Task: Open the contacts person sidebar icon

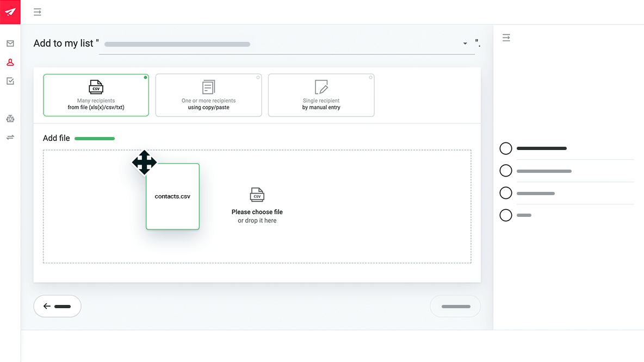Action: [x=10, y=63]
